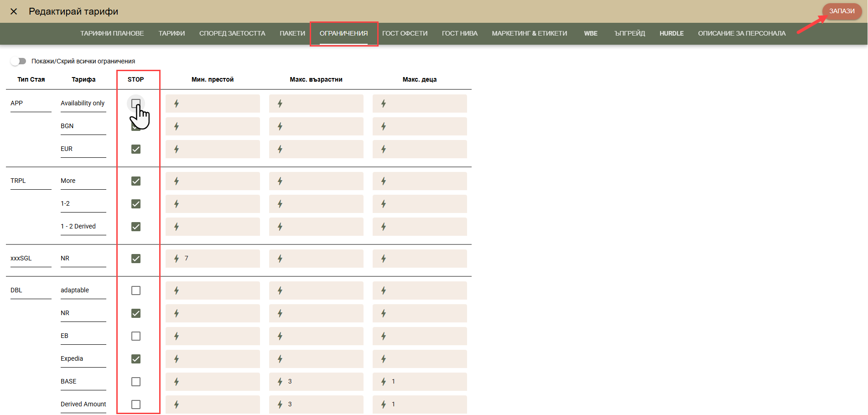Uncheck STOP checkbox for EUR rate
Screen dimensions: 868x415
(x=136, y=149)
